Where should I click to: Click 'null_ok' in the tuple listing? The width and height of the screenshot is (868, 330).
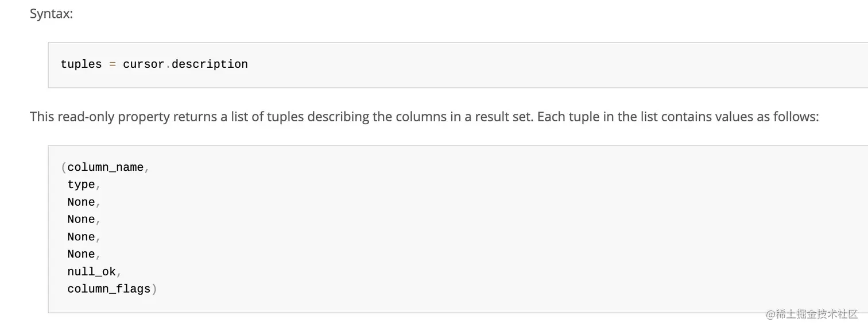[x=91, y=272]
